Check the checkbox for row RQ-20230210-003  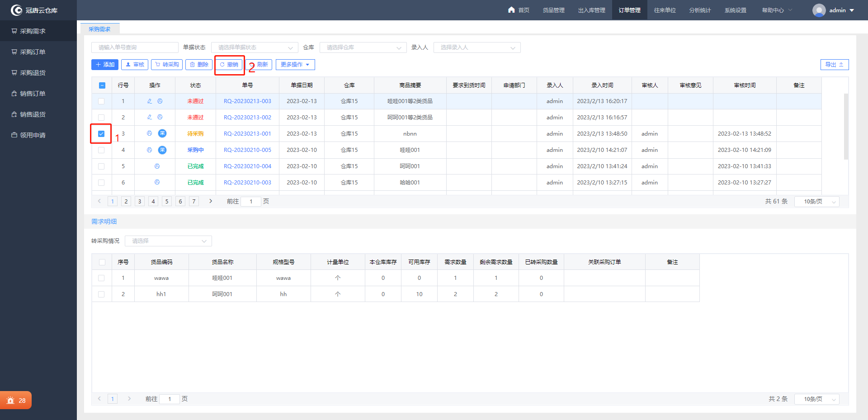point(101,183)
